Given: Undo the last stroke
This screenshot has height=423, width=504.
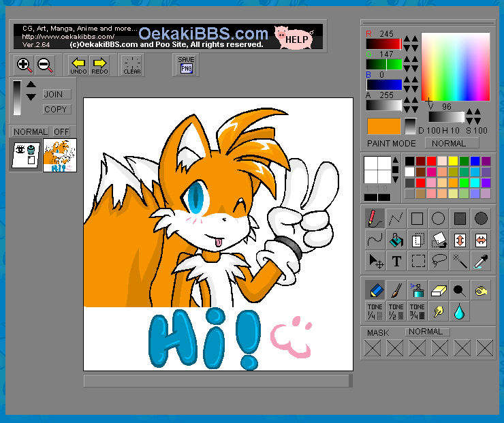Looking at the screenshot, I should point(78,65).
